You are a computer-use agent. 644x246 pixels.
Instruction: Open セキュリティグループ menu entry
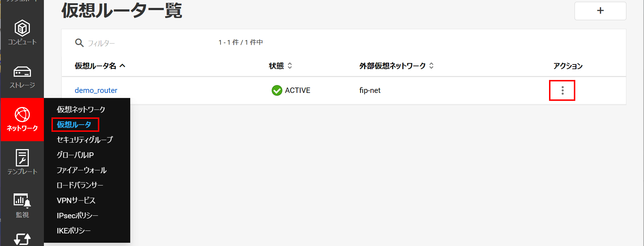pos(85,140)
